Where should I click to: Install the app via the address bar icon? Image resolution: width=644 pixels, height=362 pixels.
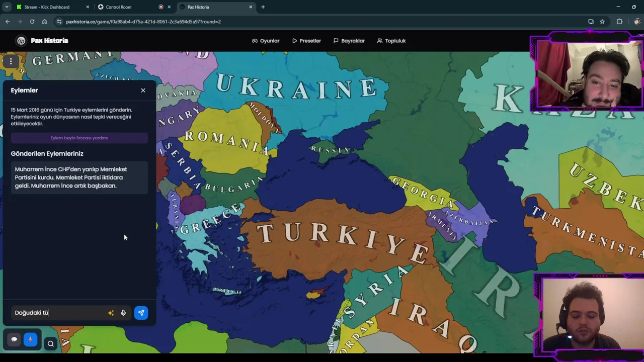pos(591,22)
